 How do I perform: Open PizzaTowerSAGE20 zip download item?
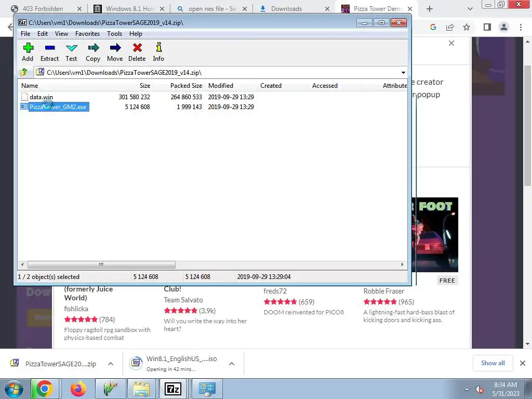54,364
